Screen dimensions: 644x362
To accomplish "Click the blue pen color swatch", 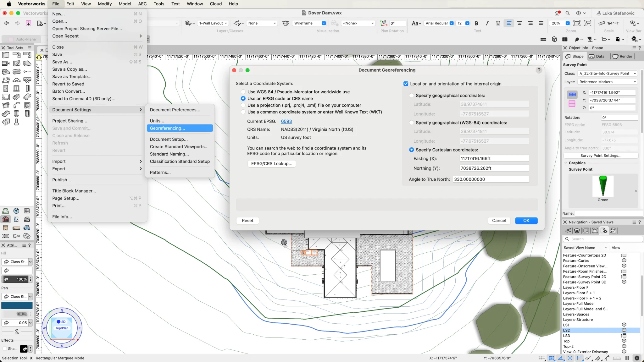I will 17,305.
